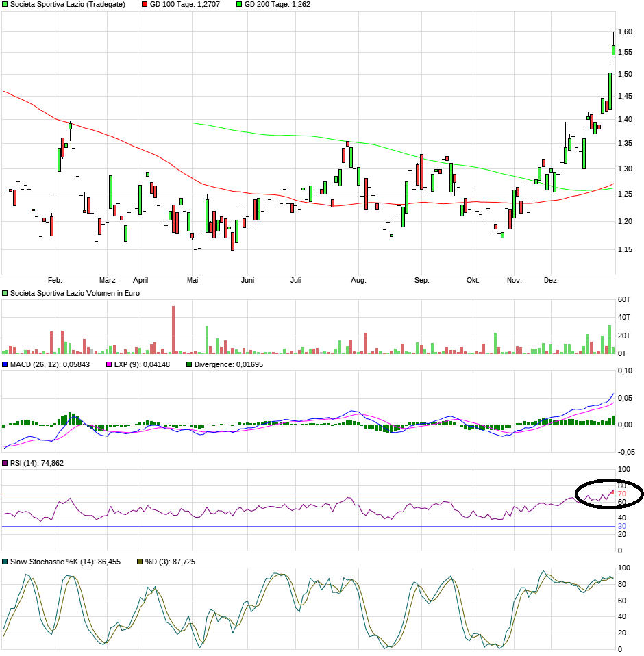
Task: Click the %D (3): 87,725 label
Action: [x=170, y=562]
